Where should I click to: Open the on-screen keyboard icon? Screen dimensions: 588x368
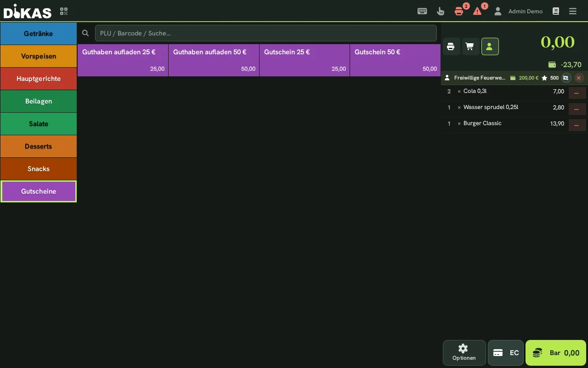(x=422, y=11)
